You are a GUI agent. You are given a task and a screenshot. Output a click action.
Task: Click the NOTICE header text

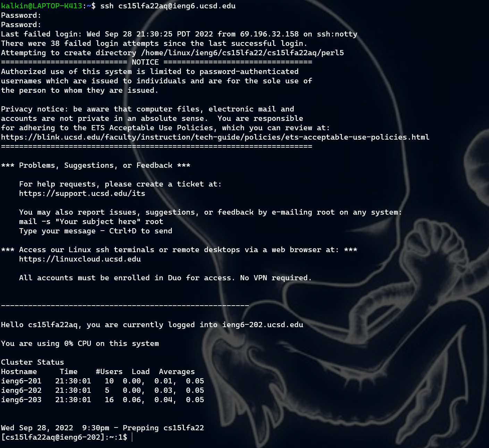coord(145,62)
